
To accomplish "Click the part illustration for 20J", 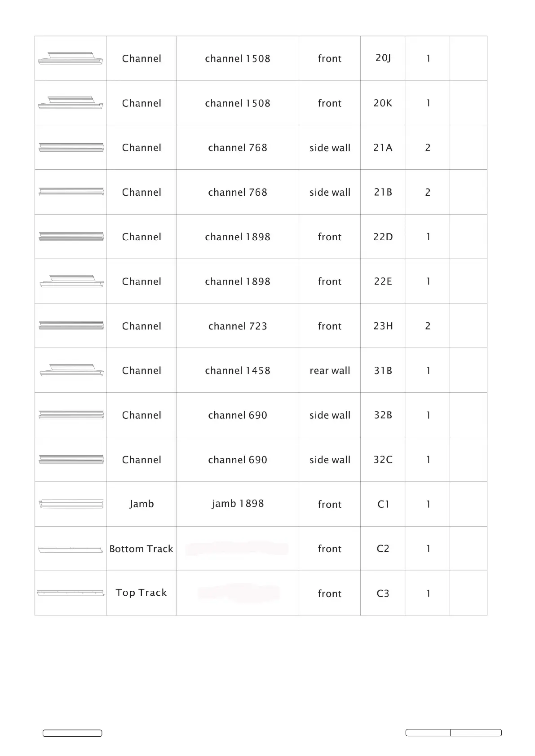I will coord(71,59).
